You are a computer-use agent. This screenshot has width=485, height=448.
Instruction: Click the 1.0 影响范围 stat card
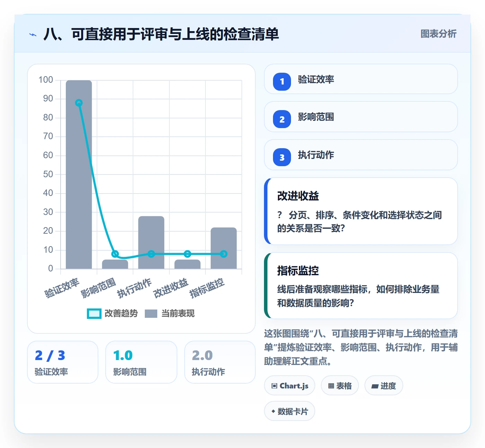tap(141, 362)
